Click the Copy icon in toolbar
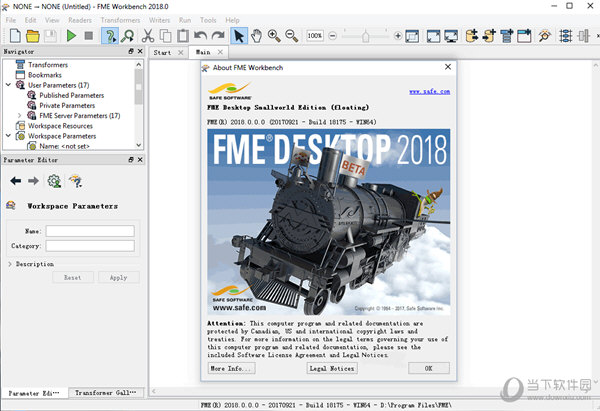The width and height of the screenshot is (600, 411). [165, 36]
